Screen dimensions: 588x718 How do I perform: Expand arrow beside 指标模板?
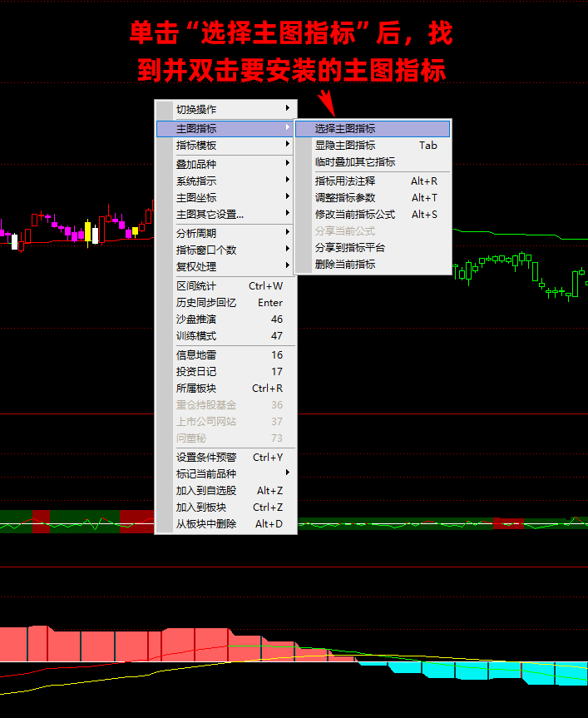coord(288,144)
